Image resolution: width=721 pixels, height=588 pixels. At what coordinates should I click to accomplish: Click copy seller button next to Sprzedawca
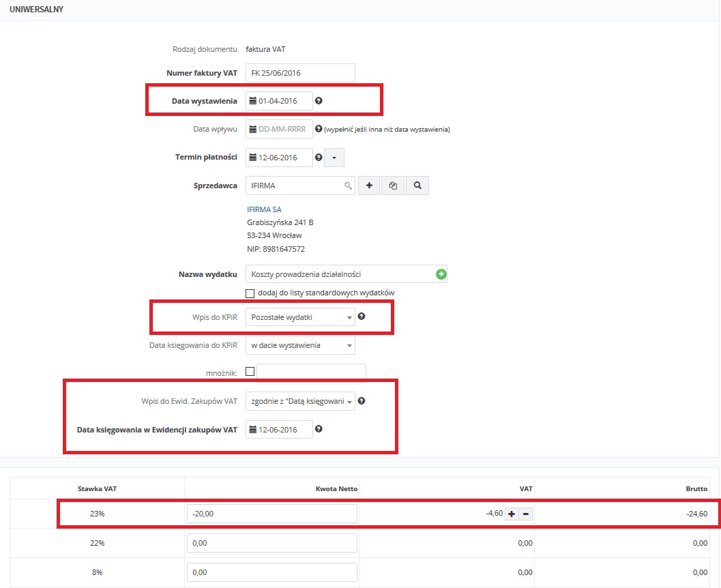pos(393,186)
